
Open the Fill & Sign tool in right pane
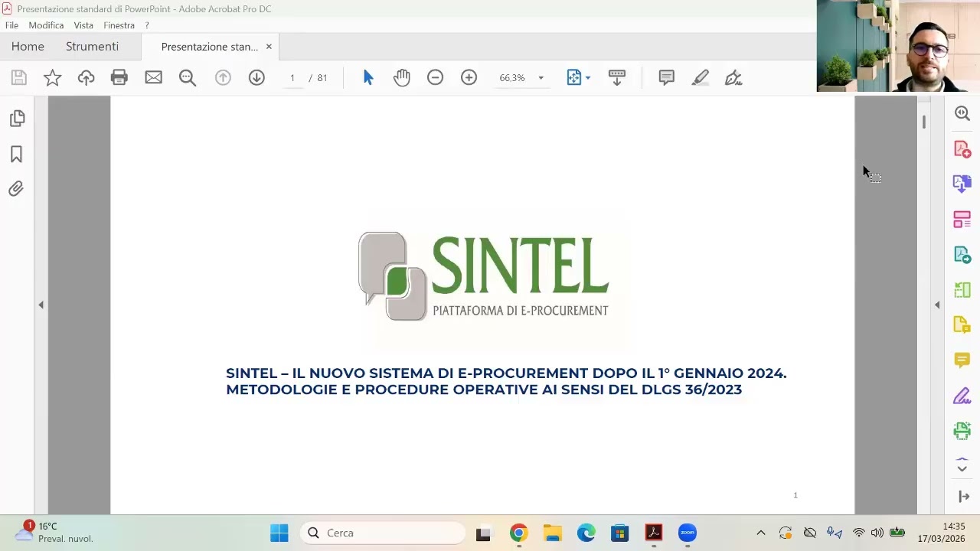(962, 396)
